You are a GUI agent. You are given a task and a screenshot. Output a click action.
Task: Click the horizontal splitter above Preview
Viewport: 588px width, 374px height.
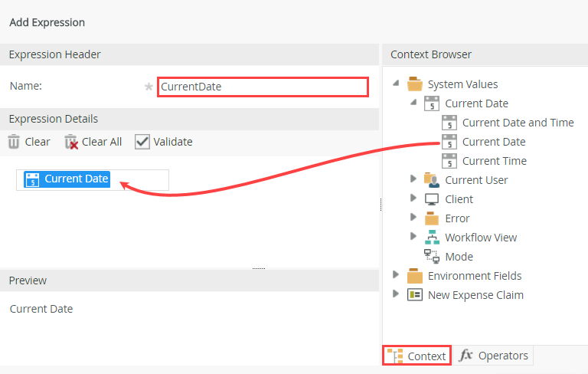pyautogui.click(x=259, y=269)
